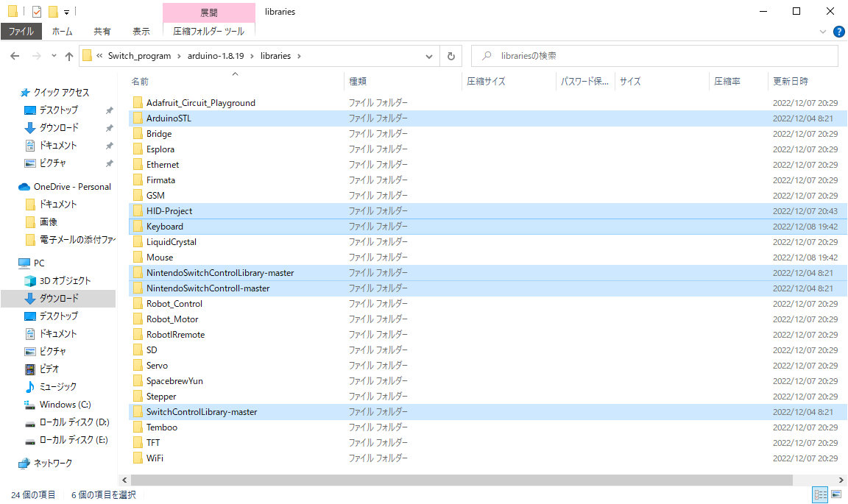848x504 pixels.
Task: Select the Temboo folder
Action: pos(162,427)
